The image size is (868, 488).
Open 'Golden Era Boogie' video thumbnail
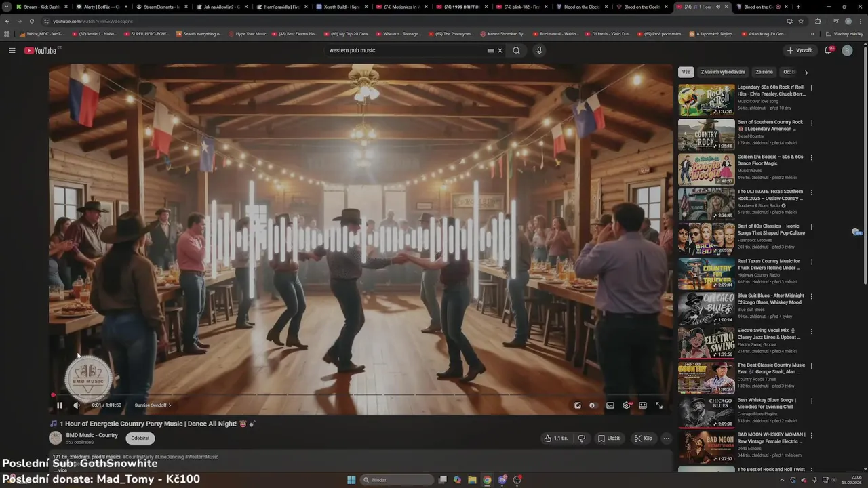coord(706,169)
